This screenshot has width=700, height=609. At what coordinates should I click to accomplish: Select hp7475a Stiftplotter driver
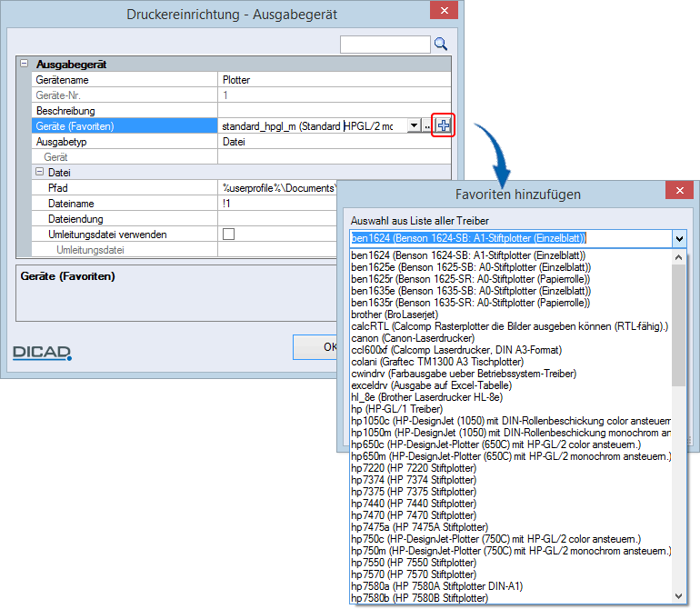coord(511,527)
